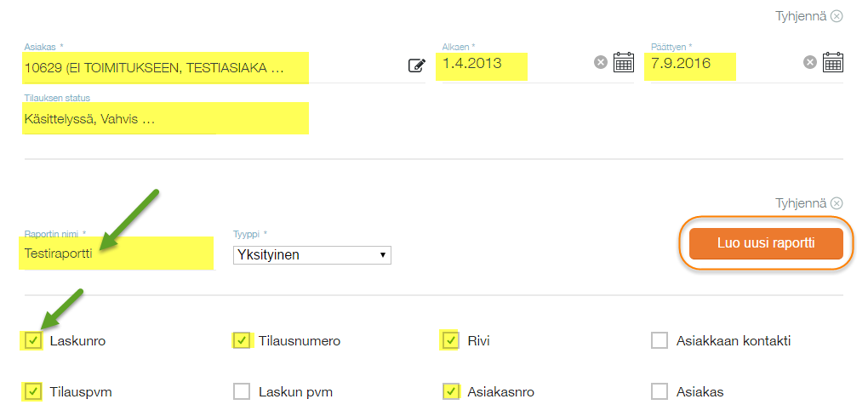This screenshot has width=868, height=416.
Task: Open the Päättyen calendar picker
Action: (833, 62)
